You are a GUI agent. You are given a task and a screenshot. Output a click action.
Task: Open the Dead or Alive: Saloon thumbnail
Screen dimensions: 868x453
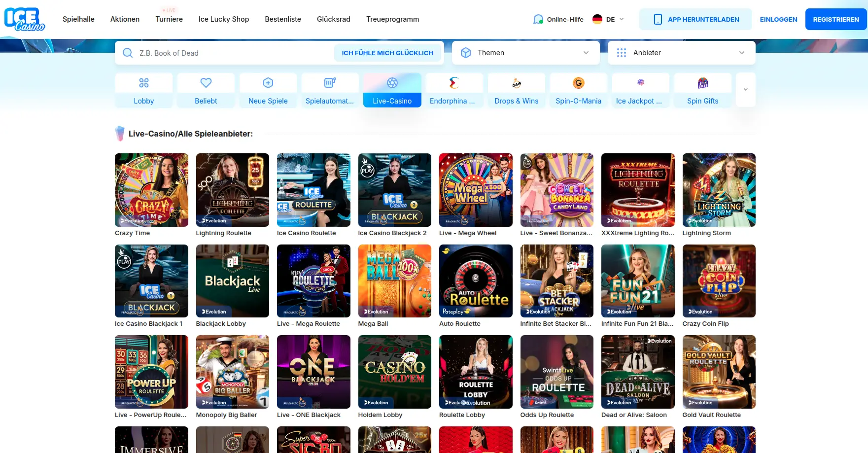[x=638, y=372]
